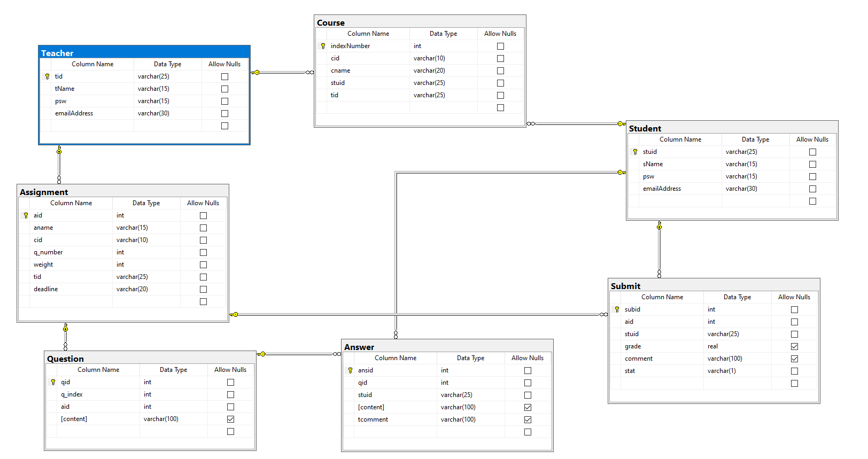Enable Allow Nulls for cname in Course
This screenshot has width=868, height=459.
pyautogui.click(x=500, y=71)
